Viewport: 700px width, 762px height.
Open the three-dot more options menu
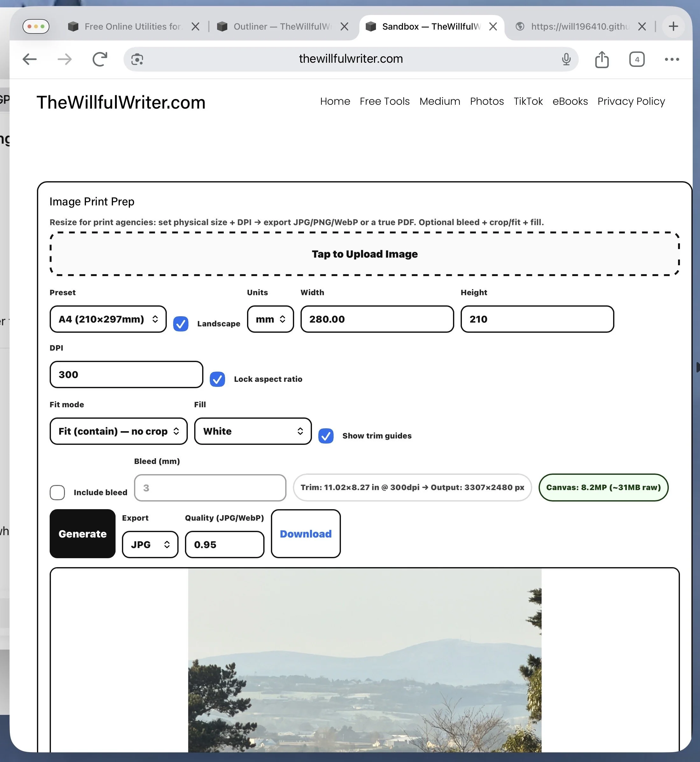[x=672, y=59]
